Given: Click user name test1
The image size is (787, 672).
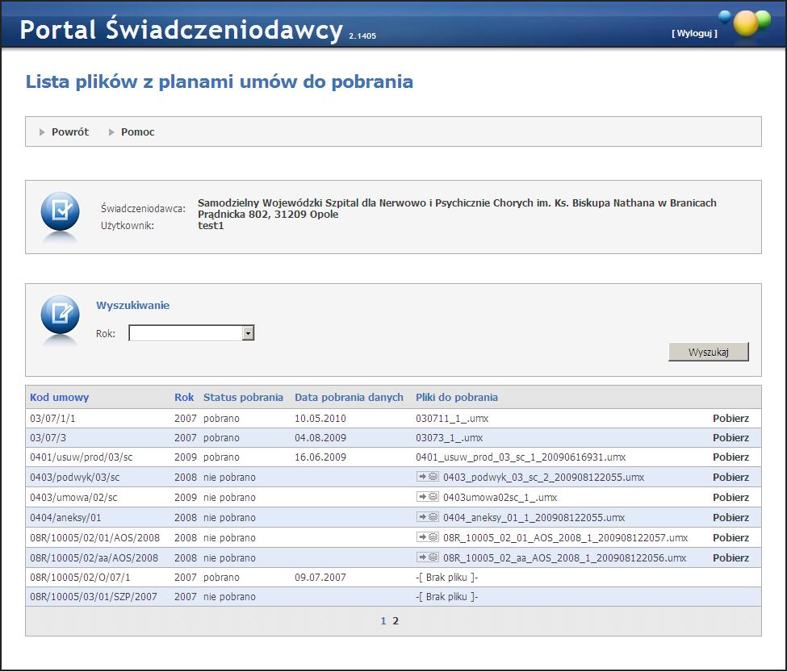Looking at the screenshot, I should click(x=211, y=226).
